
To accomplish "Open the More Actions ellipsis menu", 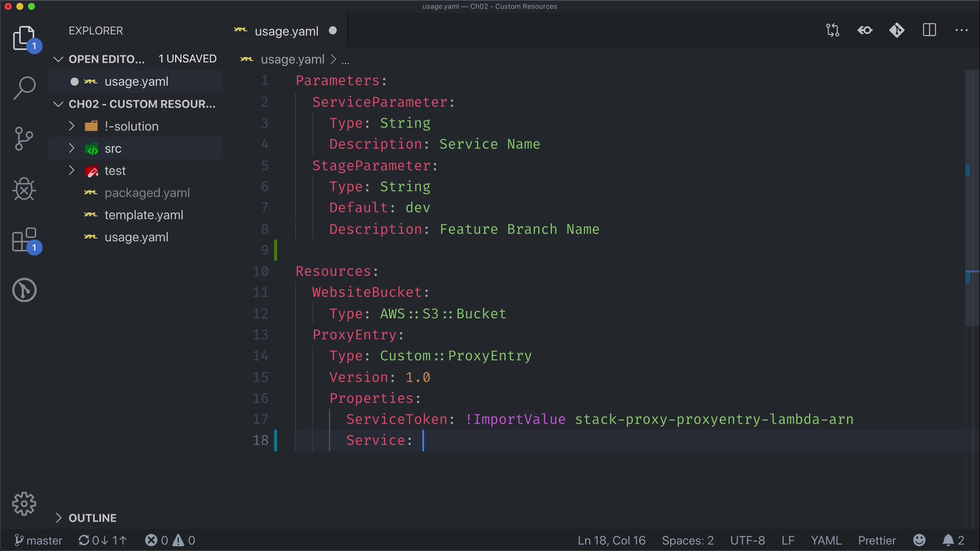I will pos(962,31).
